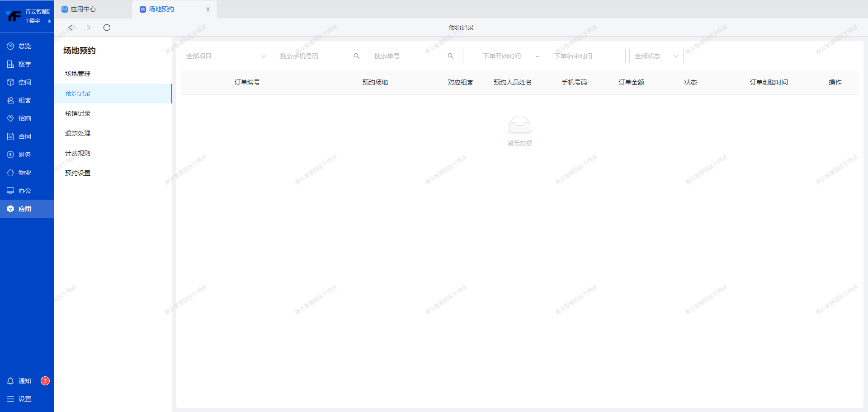
Task: Click the forward navigation arrow icon
Action: [x=89, y=28]
